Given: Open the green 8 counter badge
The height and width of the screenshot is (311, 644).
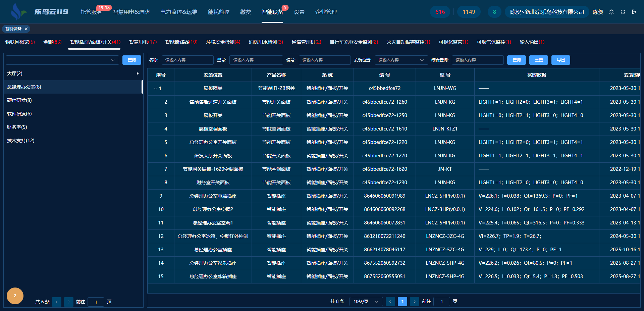Looking at the screenshot, I should [x=494, y=12].
